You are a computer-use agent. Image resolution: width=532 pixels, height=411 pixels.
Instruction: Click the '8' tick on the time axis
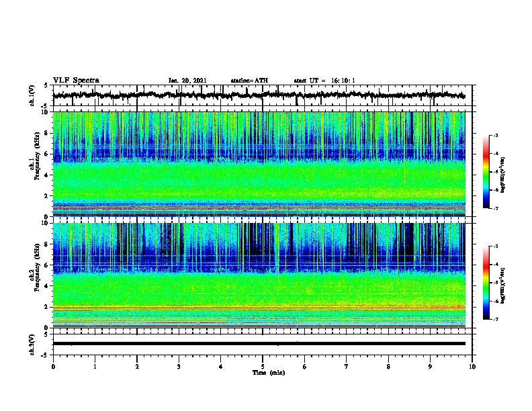[388, 367]
